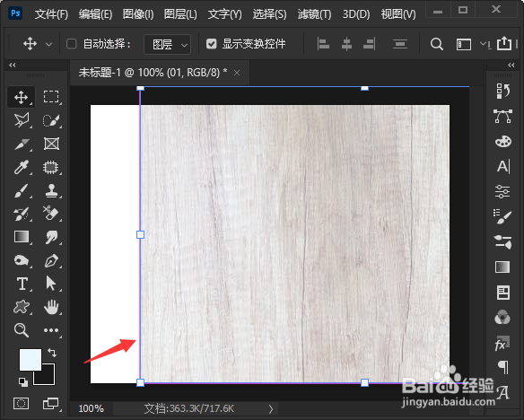The image size is (524, 420).
Task: Expand right panel dock double-arrow
Action: pyautogui.click(x=511, y=65)
